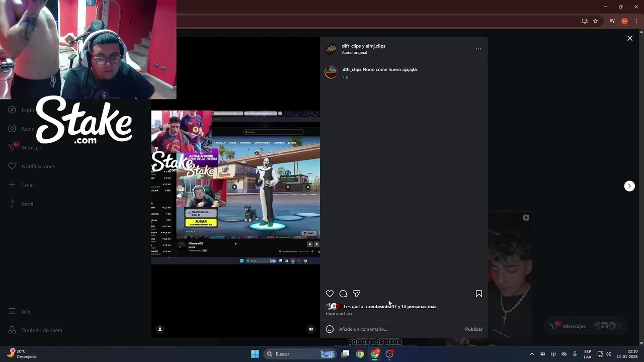Bookmark this page with the star icon
The image size is (644, 362).
[x=596, y=21]
